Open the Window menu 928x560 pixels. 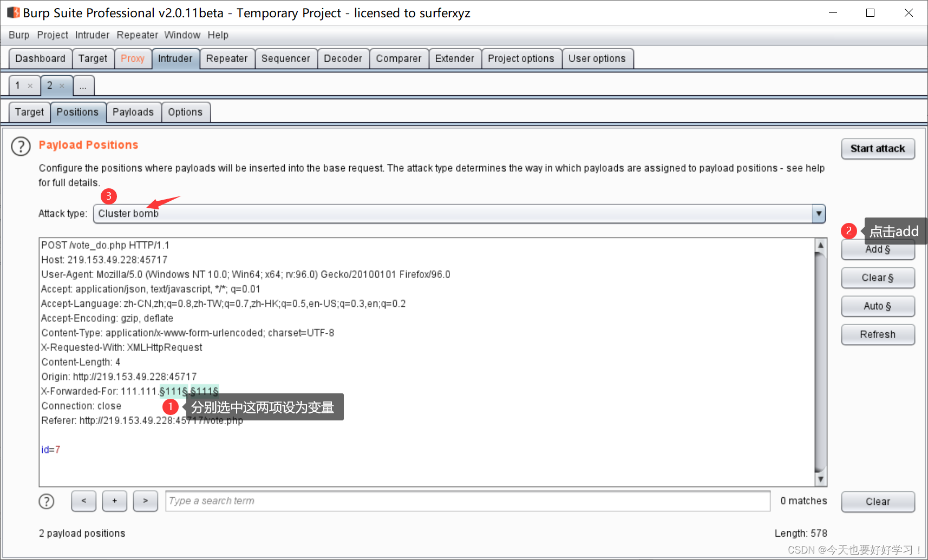tap(182, 35)
